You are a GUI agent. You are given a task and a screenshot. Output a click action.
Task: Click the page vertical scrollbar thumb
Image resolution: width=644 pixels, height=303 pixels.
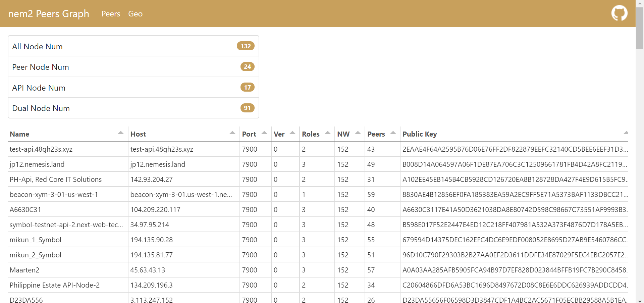pos(640,28)
